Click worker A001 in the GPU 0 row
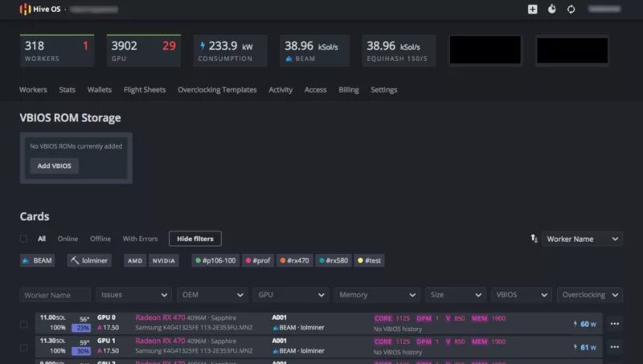Screen dimensions: 643x364 279,317
